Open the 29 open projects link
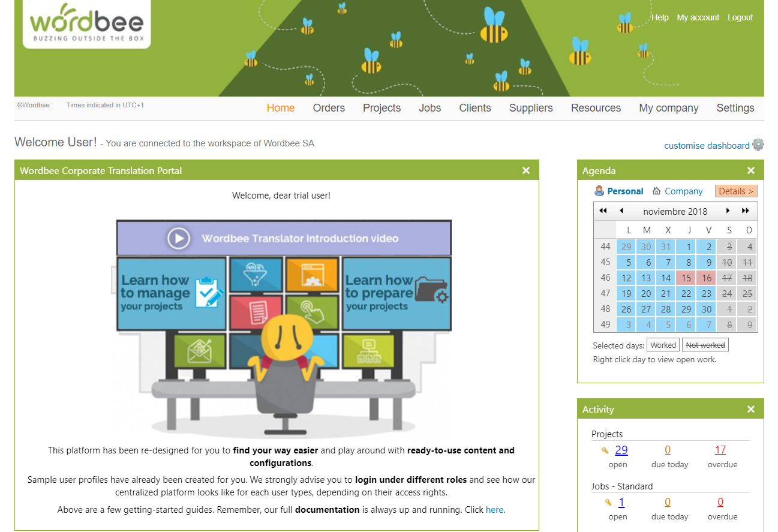 click(621, 450)
